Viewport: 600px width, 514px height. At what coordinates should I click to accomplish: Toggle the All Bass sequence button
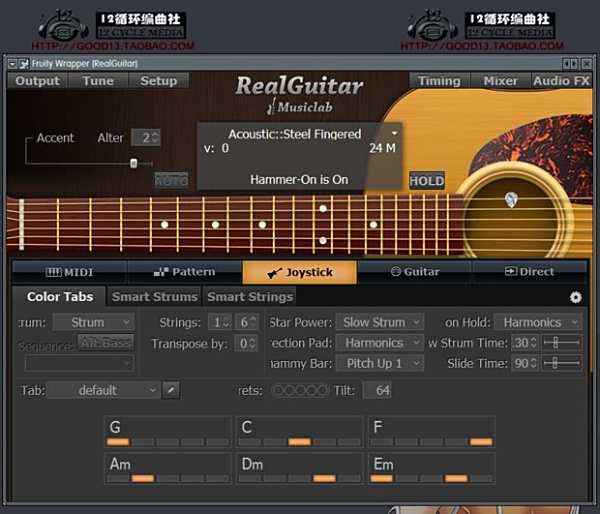(106, 342)
